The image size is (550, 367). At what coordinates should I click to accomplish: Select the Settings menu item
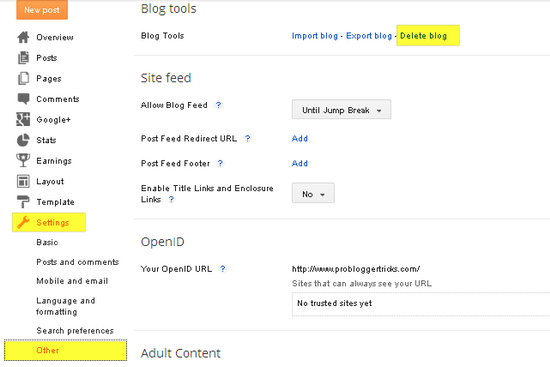49,222
